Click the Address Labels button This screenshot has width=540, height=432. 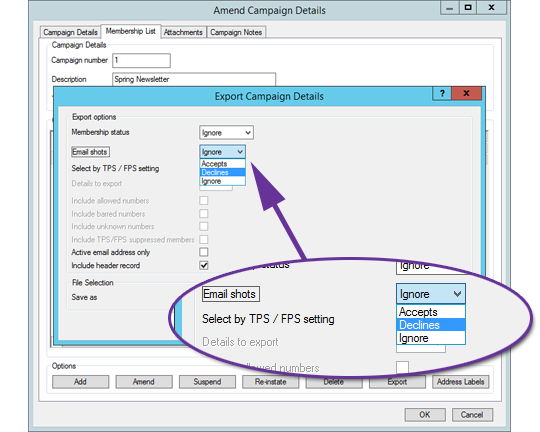[x=460, y=382]
